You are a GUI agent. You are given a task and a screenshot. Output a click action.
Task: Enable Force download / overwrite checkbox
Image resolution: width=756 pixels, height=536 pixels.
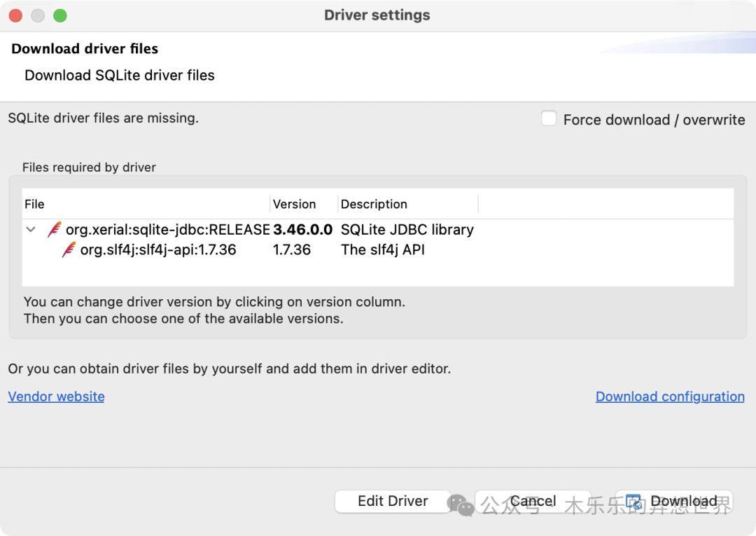(x=549, y=118)
